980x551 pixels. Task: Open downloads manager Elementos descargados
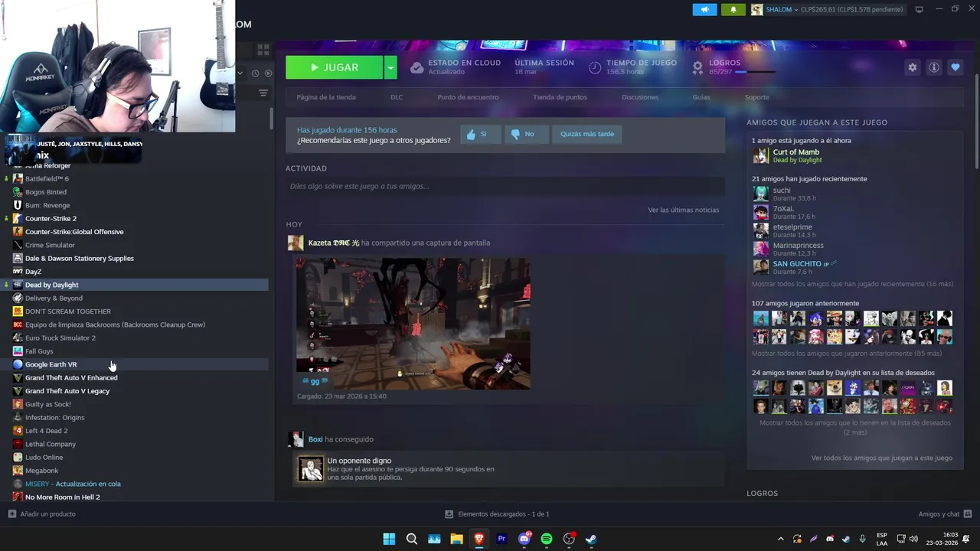(x=498, y=514)
